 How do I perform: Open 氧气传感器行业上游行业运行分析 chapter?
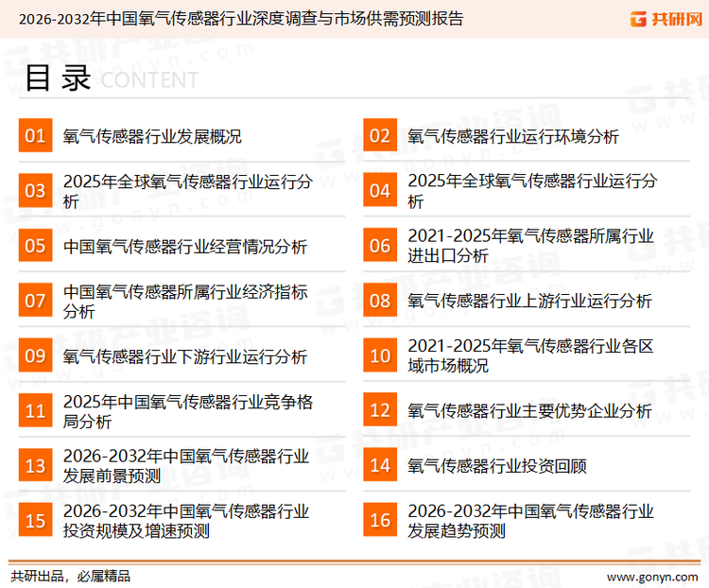[x=529, y=301]
